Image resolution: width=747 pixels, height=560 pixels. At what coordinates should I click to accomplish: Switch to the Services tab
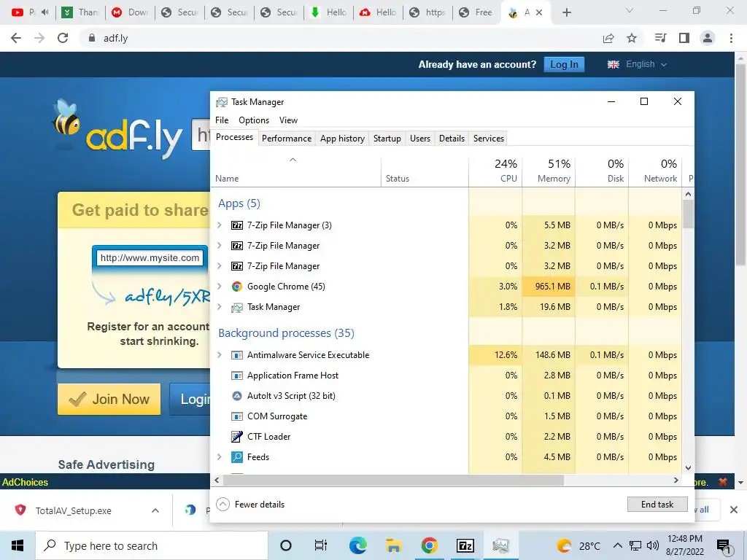pyautogui.click(x=489, y=139)
